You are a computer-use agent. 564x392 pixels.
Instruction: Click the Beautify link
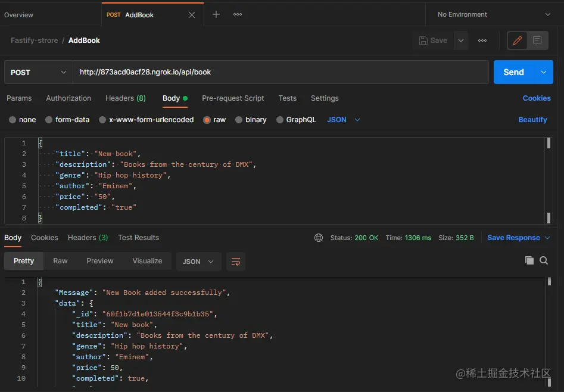(532, 120)
